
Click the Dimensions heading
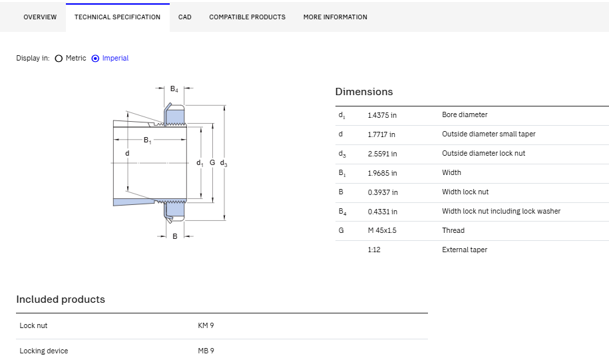click(x=364, y=92)
